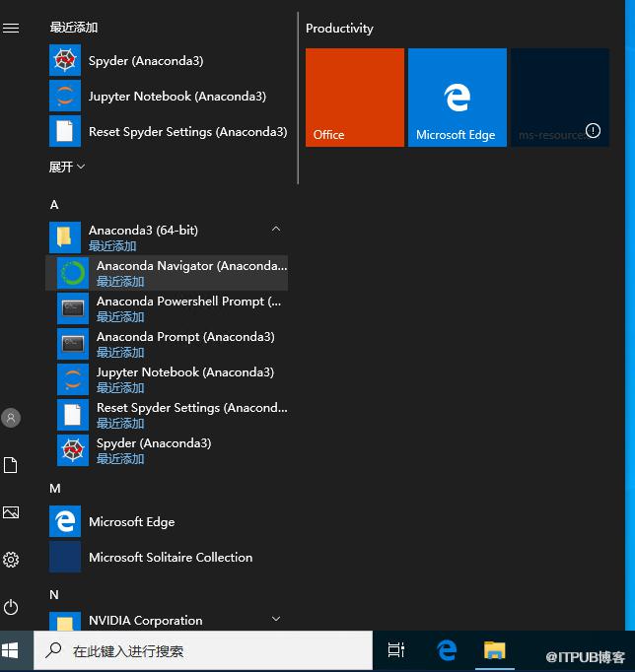Click Spyder icon under recently added list
Screen dimensions: 635x672
coord(65,60)
